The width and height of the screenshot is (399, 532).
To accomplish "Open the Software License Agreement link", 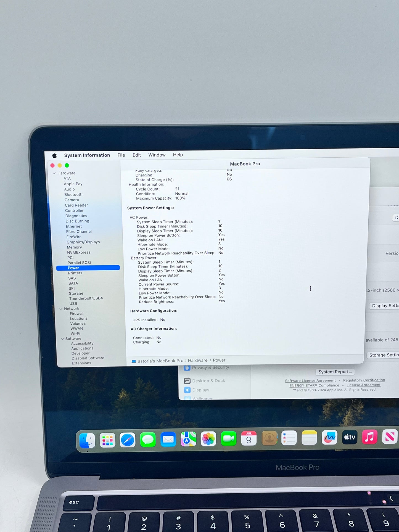I will pos(310,381).
